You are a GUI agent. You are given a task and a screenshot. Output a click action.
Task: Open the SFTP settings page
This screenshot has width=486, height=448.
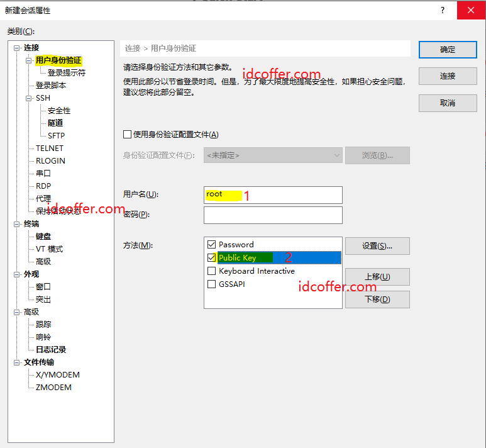pyautogui.click(x=56, y=136)
